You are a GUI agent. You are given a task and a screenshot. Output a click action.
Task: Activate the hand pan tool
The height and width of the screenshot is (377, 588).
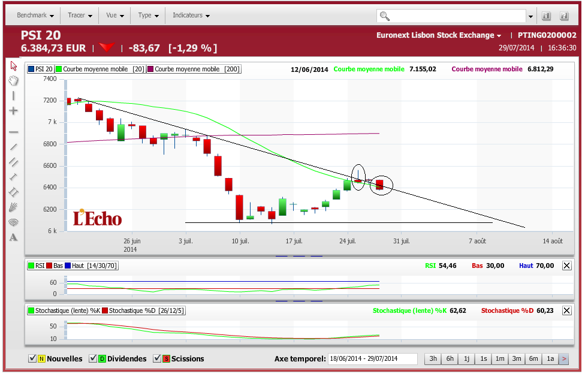pyautogui.click(x=14, y=81)
